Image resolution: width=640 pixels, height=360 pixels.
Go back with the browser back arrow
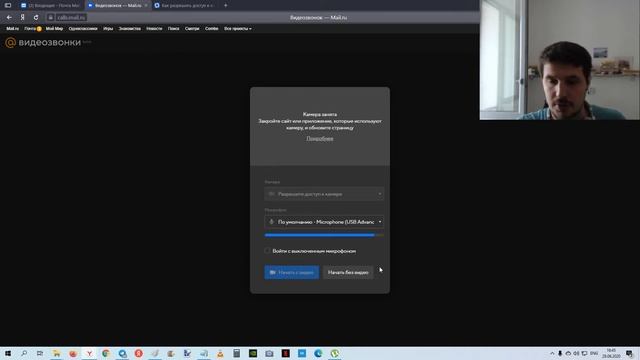pyautogui.click(x=9, y=18)
